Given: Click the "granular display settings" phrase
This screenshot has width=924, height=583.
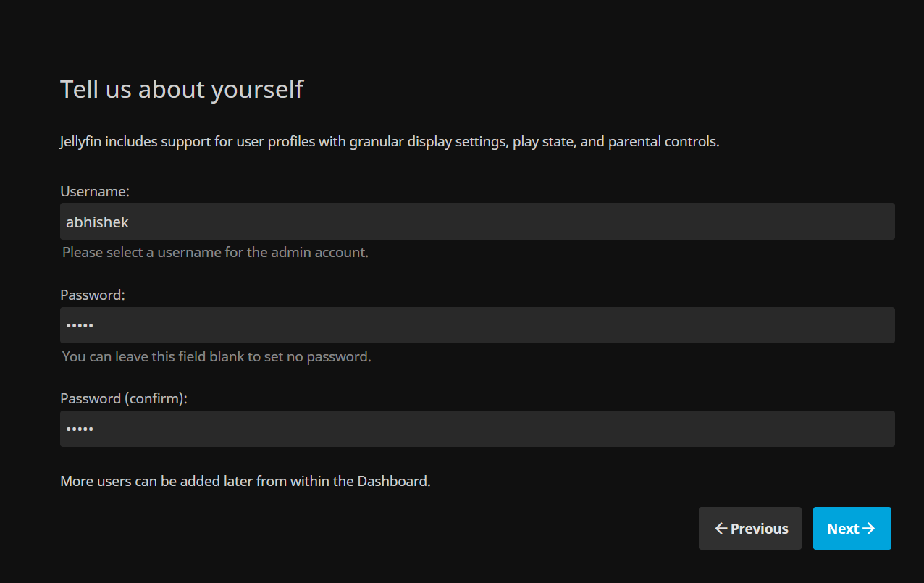Looking at the screenshot, I should point(427,142).
